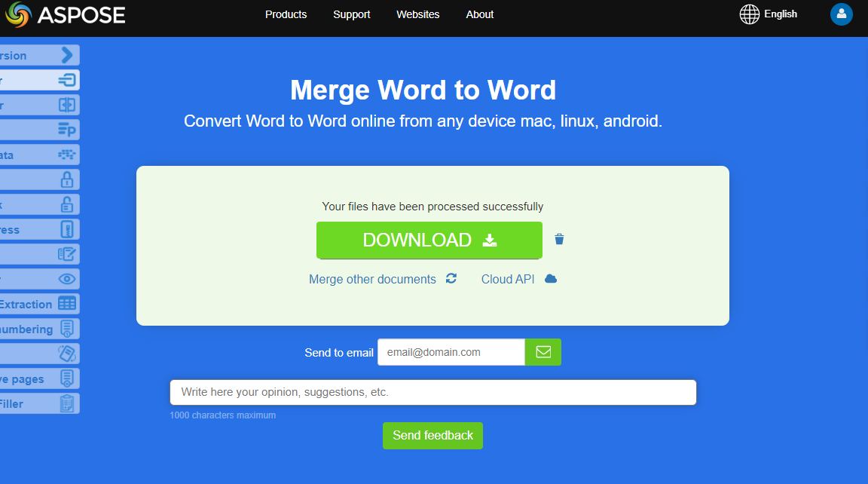Click the Aspose logo
This screenshot has width=868, height=484.
pyautogui.click(x=64, y=14)
